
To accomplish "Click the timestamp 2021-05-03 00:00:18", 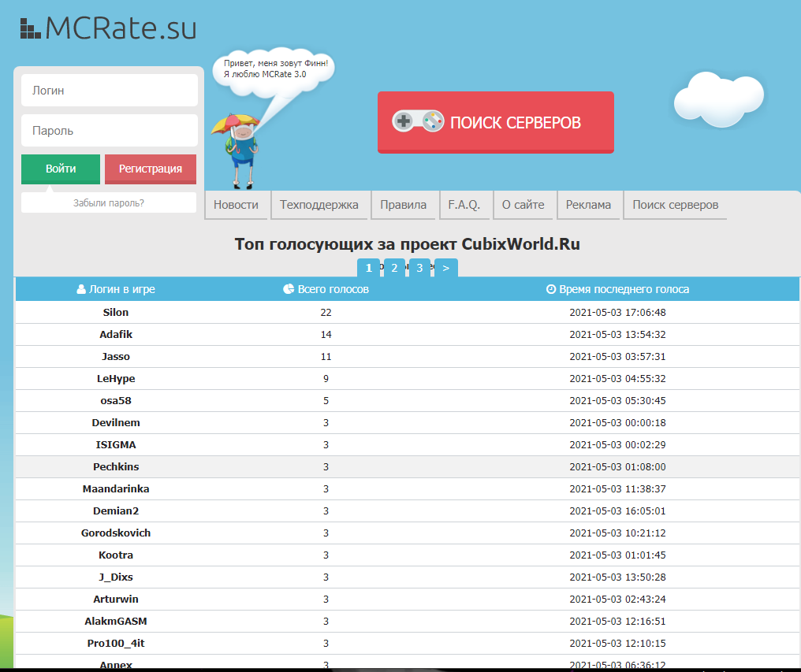I will tap(617, 423).
